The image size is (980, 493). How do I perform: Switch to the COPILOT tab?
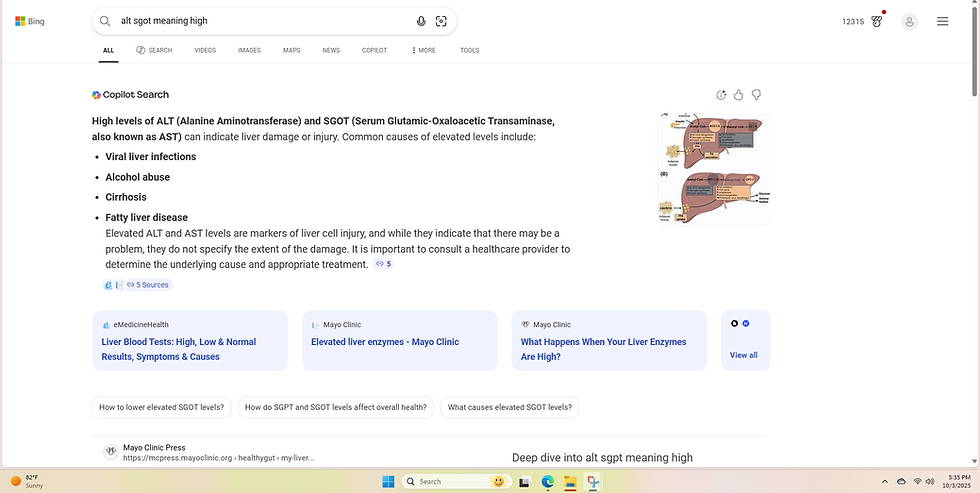click(x=374, y=51)
